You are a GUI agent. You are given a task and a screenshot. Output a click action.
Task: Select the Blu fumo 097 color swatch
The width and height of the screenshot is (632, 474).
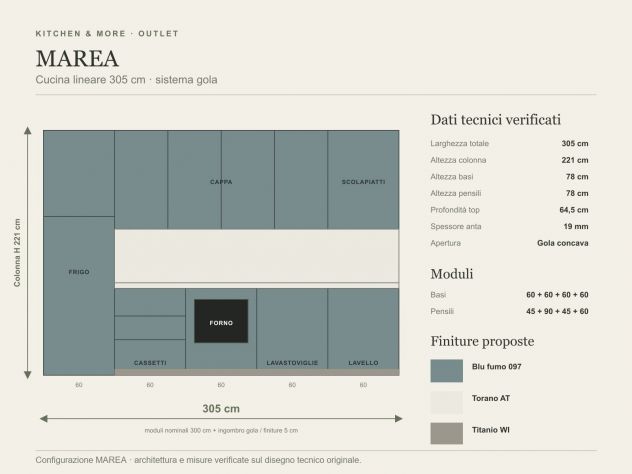click(x=447, y=371)
